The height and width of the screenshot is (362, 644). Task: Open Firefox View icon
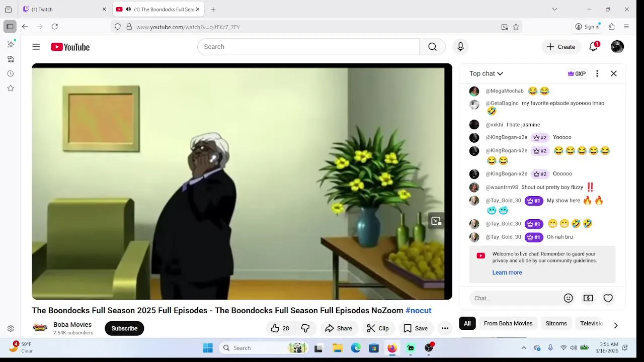tap(8, 9)
